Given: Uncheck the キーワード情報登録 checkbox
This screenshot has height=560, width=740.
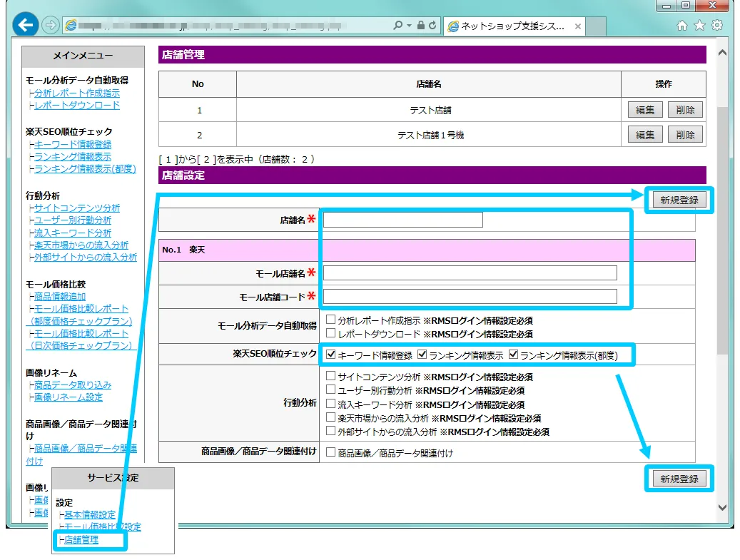Looking at the screenshot, I should [330, 355].
